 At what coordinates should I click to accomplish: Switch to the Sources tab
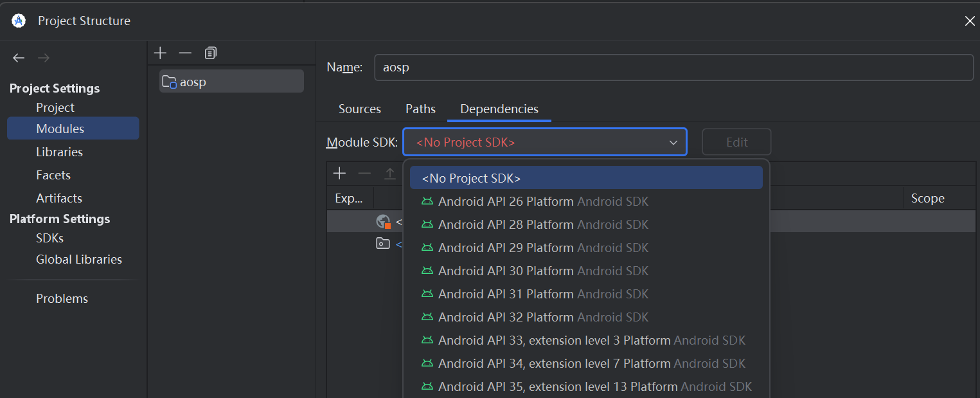(360, 109)
